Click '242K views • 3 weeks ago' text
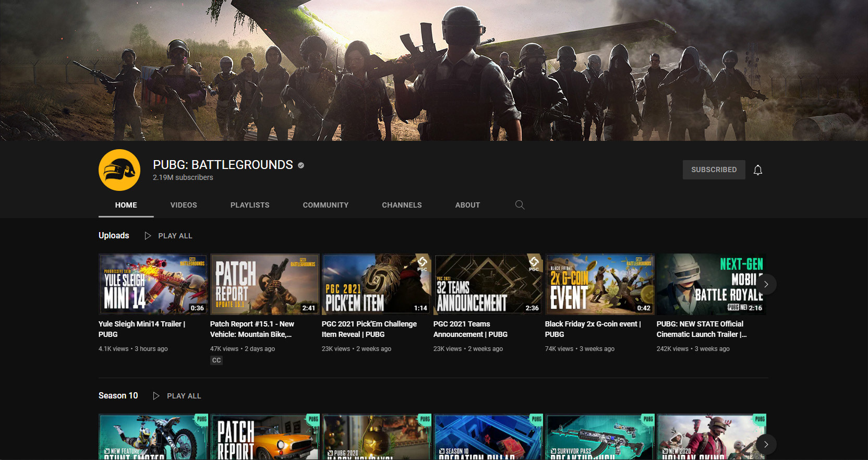 coord(693,349)
